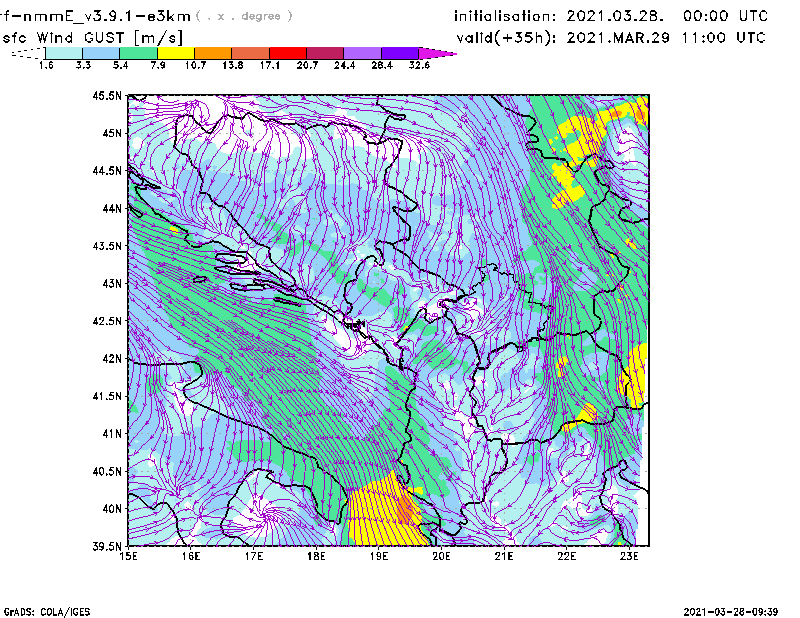Click the legend value 10.7
This screenshot has height=618, width=800.
195,65
